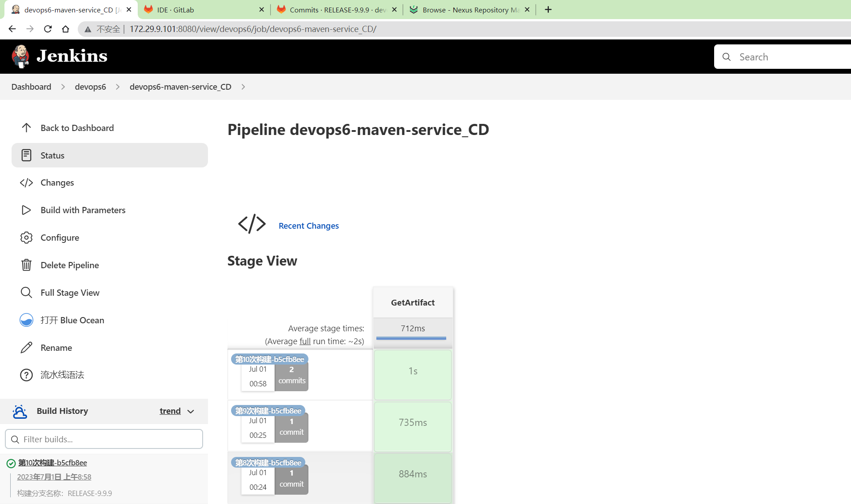The width and height of the screenshot is (851, 504).
Task: Click the not-secure warning icon in address bar
Action: coord(88,29)
